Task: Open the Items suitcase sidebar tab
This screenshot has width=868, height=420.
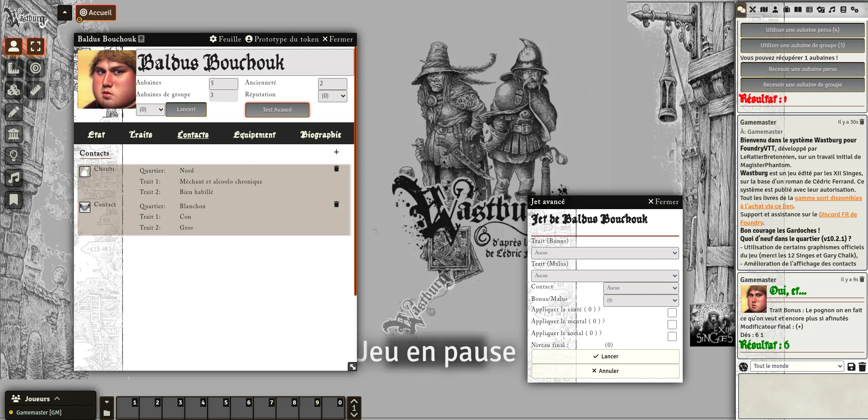Action: 787,10
